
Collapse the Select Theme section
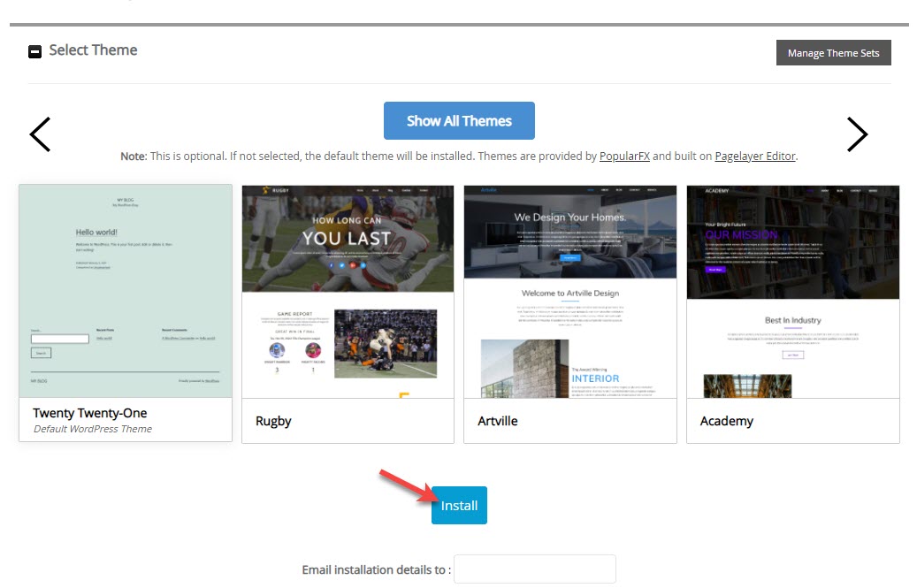(x=35, y=51)
